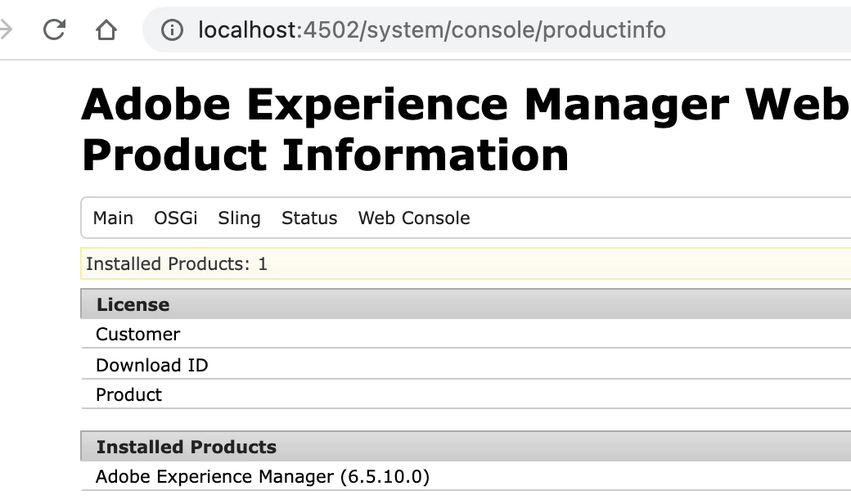Select the Customer row
851x504 pixels.
point(137,334)
